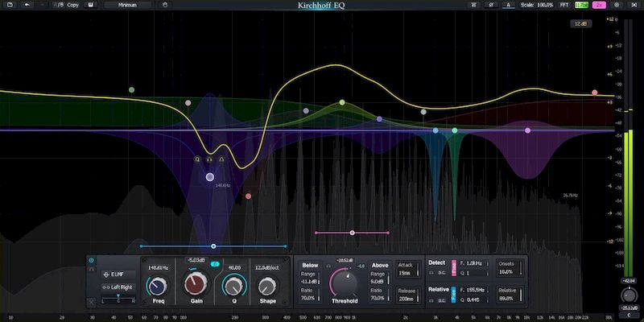Image resolution: width=644 pixels, height=322 pixels.
Task: Click the L C R pan slider
Action: [x=118, y=298]
